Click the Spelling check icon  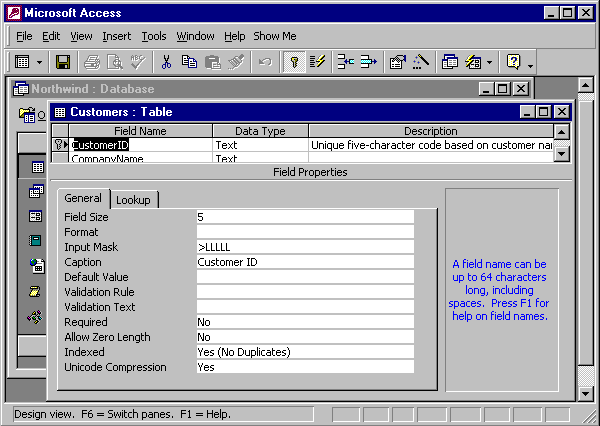137,62
